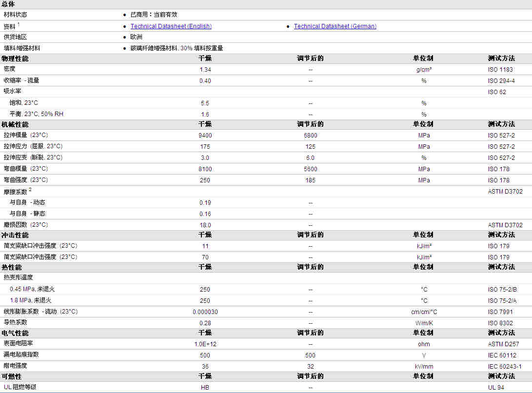This screenshot has height=393, width=532.
Task: Select test method 'ISO 8302'
Action: [x=500, y=323]
